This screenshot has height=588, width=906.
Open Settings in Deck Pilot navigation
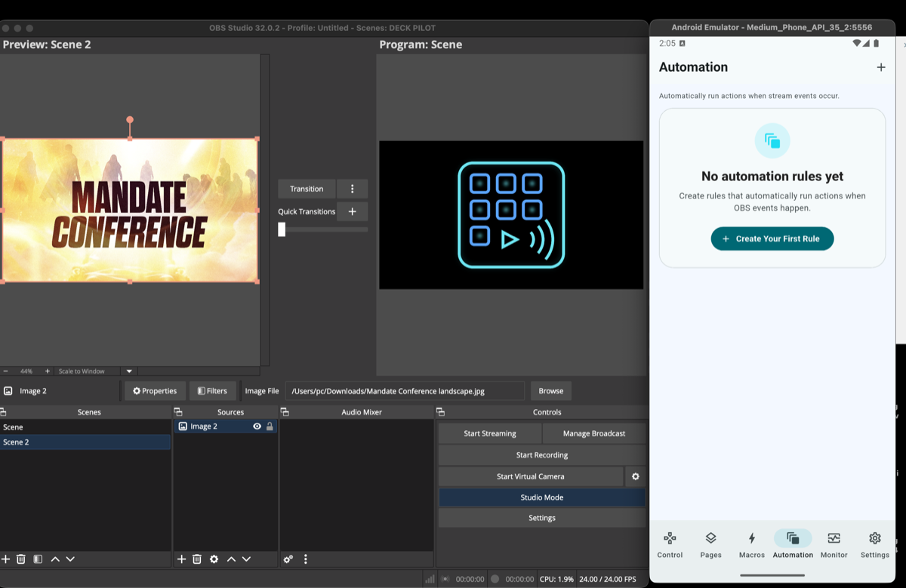[874, 544]
